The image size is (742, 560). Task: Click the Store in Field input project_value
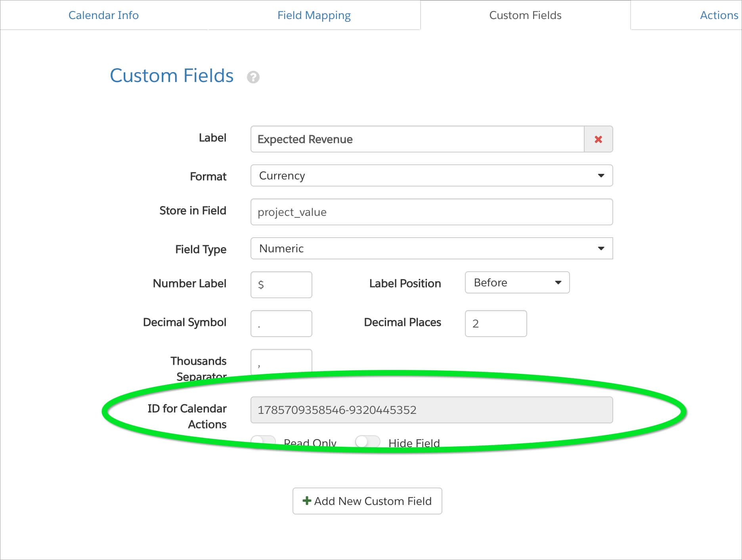click(x=432, y=212)
